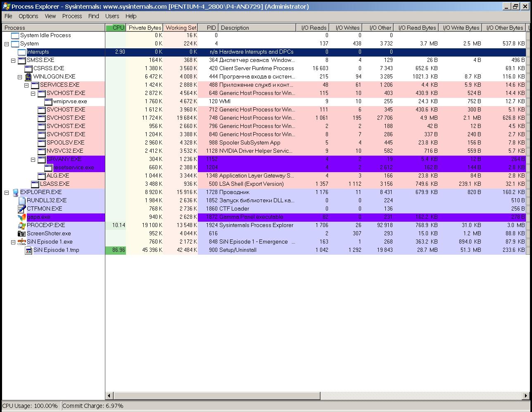Screen dimensions: 532x412
Task: Click the gapa.exe Gamma Panel icon
Action: (x=22, y=217)
